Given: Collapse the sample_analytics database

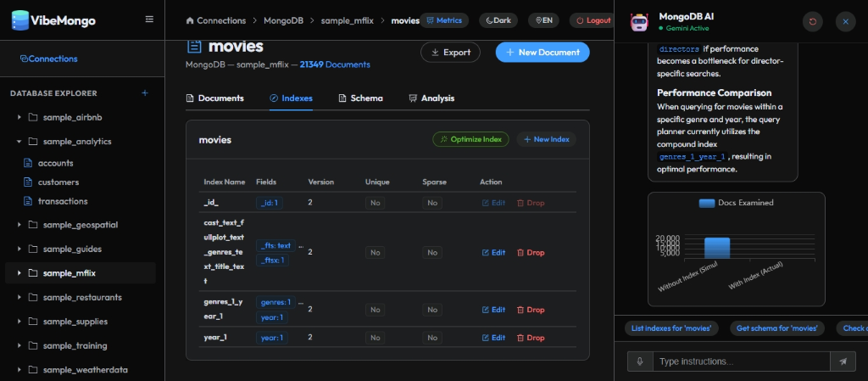Looking at the screenshot, I should point(19,142).
